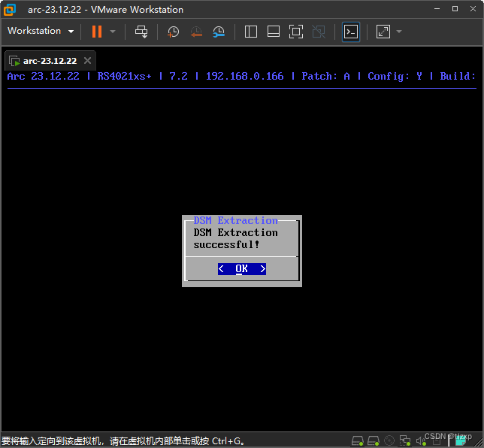
Task: Open the Workstation menu
Action: (41, 31)
